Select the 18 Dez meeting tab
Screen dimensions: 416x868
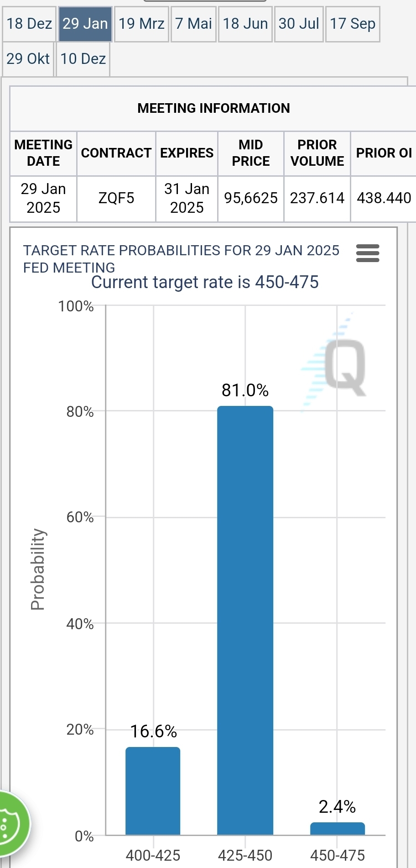point(29,24)
